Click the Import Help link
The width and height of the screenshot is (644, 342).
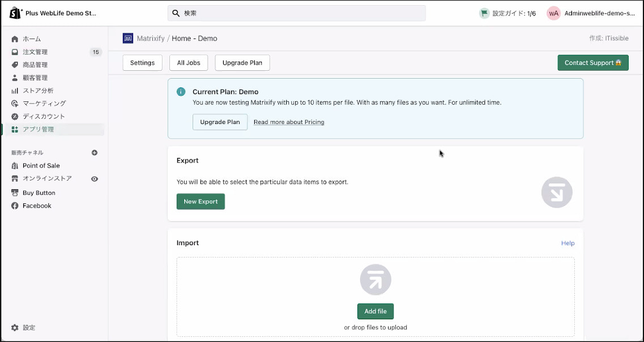(x=568, y=243)
